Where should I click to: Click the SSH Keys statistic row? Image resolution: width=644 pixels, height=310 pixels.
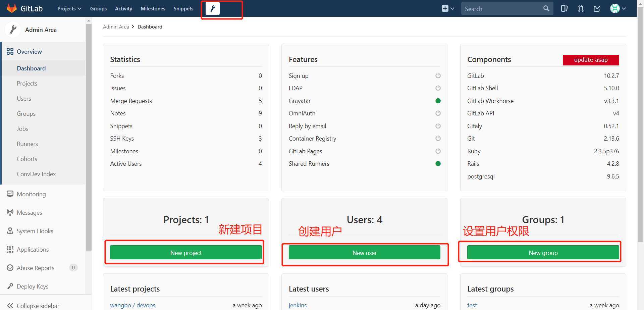point(186,138)
